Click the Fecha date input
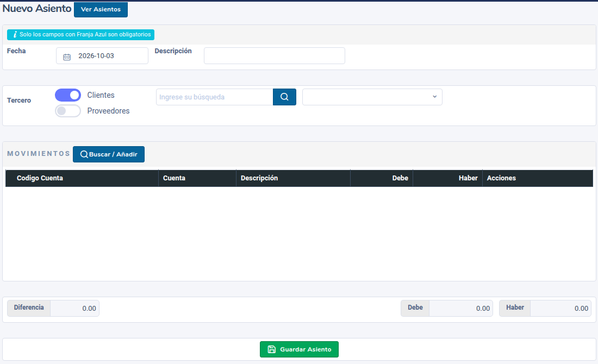Screen dimensions: 598x364 (102, 55)
